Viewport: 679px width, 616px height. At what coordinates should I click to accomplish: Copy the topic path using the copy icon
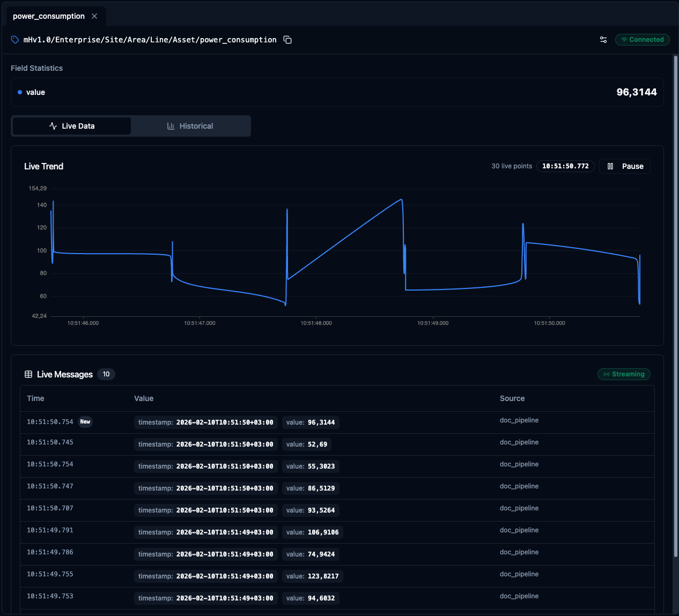[287, 40]
